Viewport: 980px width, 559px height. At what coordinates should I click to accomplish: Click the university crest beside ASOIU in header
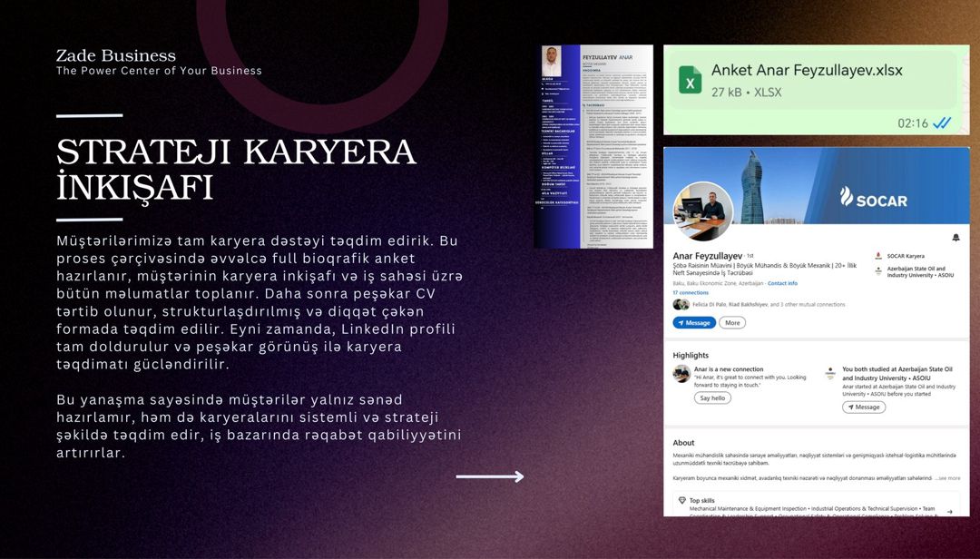(878, 271)
